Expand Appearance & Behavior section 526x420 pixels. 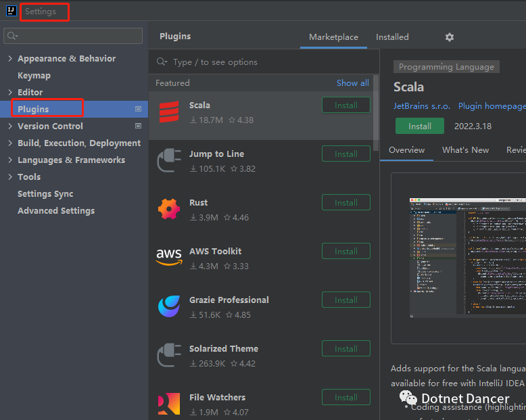(x=10, y=58)
